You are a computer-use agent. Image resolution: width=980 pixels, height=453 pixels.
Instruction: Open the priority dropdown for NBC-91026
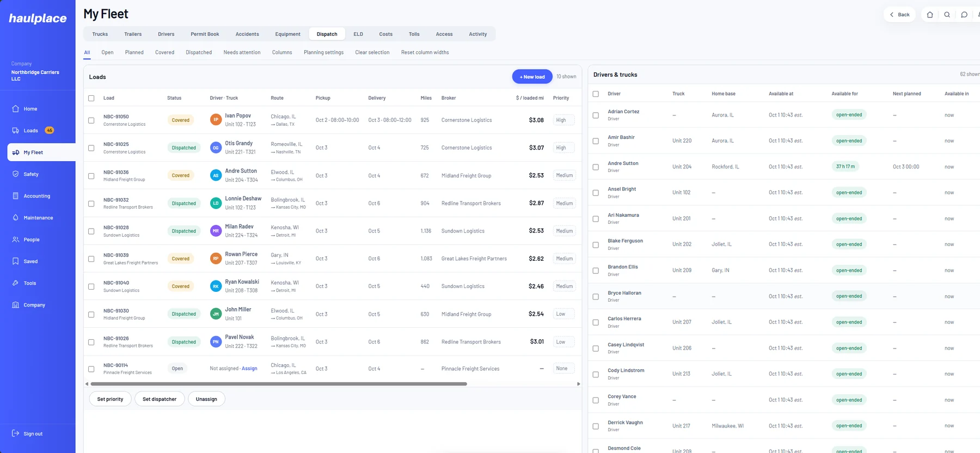click(563, 342)
